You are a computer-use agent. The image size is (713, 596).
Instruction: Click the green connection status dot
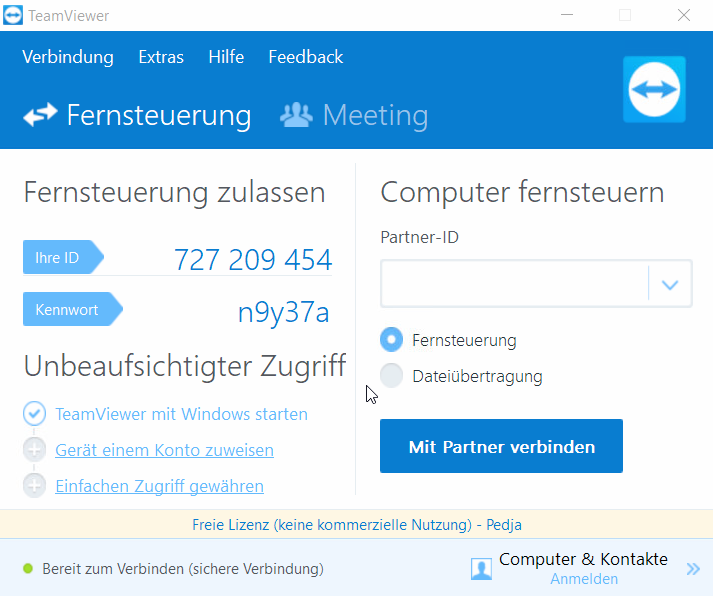[x=28, y=568]
